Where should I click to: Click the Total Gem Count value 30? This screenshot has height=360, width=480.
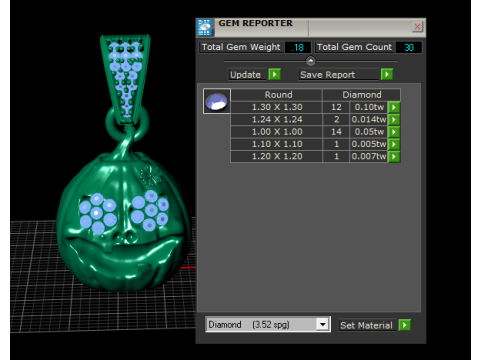click(x=409, y=47)
